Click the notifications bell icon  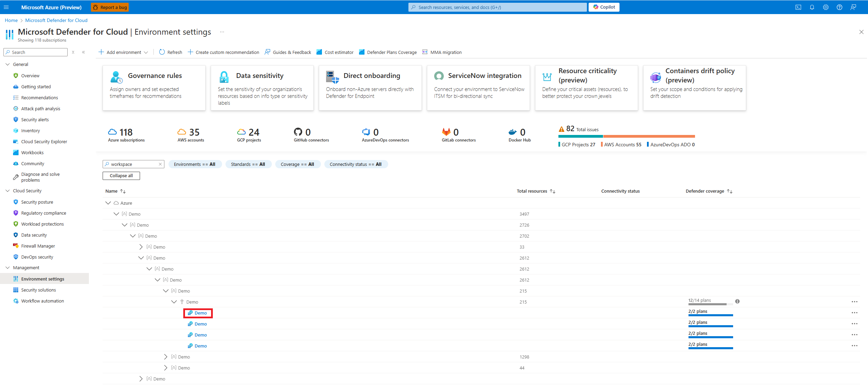[x=812, y=7]
